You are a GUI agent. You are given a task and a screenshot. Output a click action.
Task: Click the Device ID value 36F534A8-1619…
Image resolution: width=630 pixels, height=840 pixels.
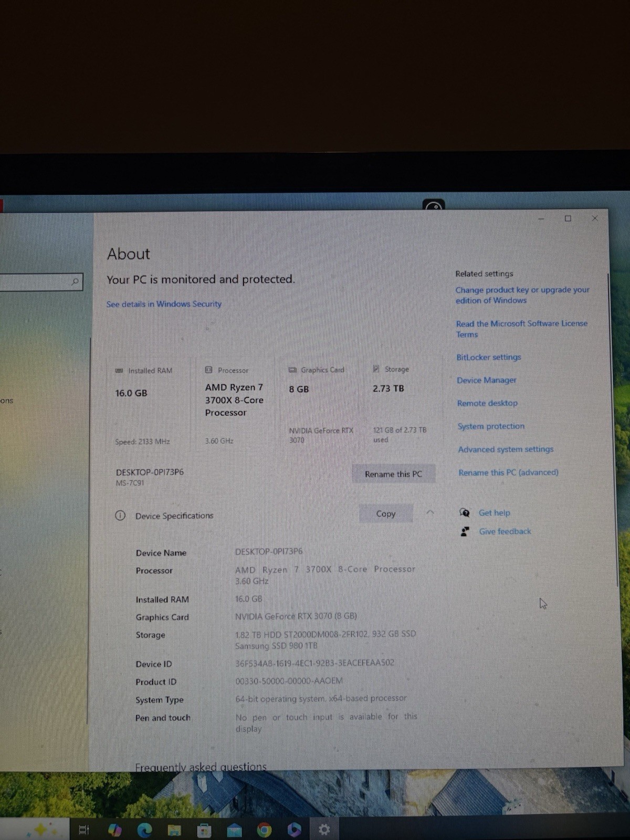(x=314, y=663)
